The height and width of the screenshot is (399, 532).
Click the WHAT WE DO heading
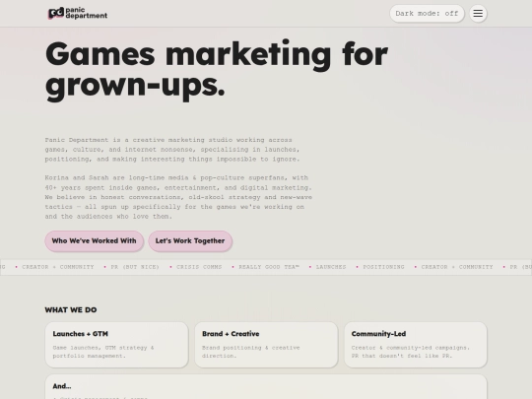(x=71, y=309)
